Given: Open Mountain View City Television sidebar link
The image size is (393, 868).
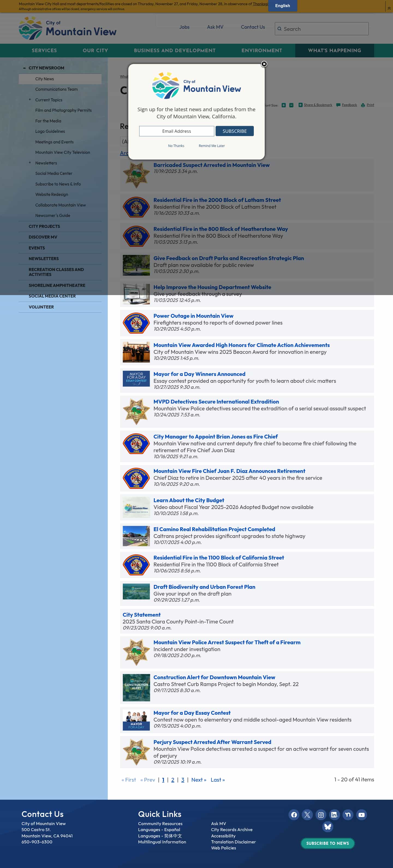Looking at the screenshot, I should [x=62, y=152].
